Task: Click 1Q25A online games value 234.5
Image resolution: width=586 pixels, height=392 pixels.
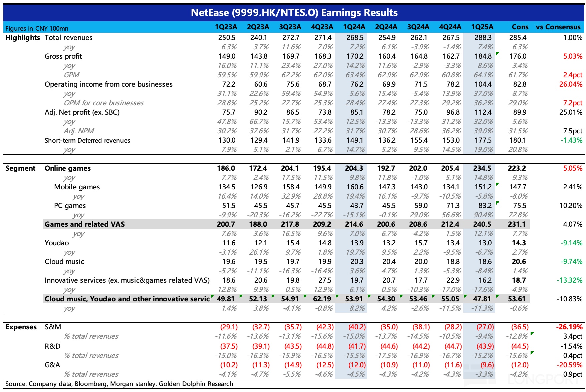Action: pyautogui.click(x=482, y=168)
